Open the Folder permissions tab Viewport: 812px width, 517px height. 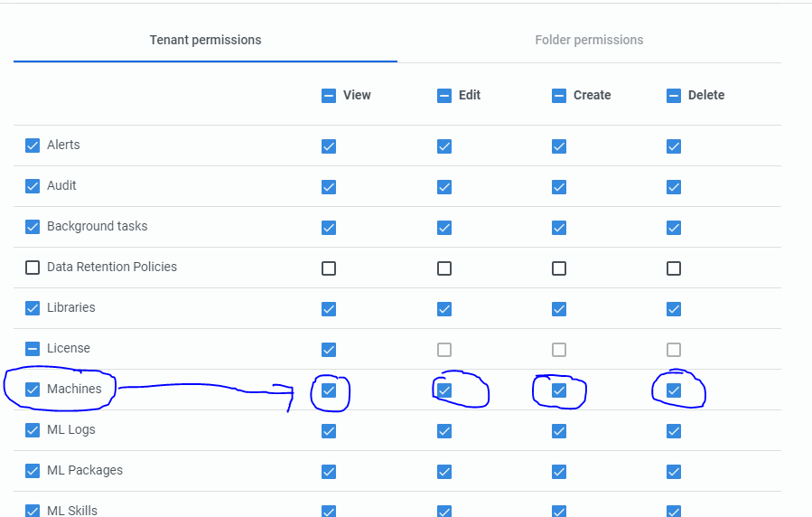click(589, 40)
